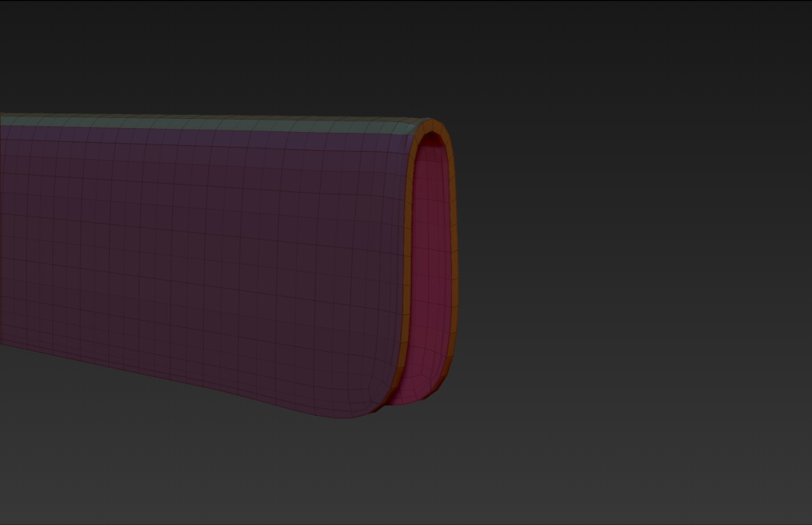The width and height of the screenshot is (812, 525).
Task: Click the bright pink inner surface of the mesh
Action: 430,269
